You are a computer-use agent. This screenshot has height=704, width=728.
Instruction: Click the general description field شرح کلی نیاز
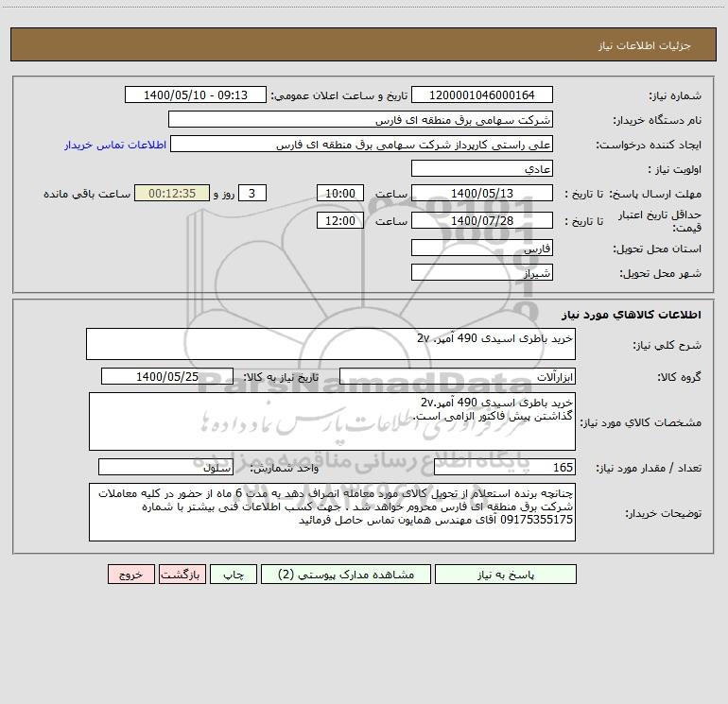[x=331, y=344]
